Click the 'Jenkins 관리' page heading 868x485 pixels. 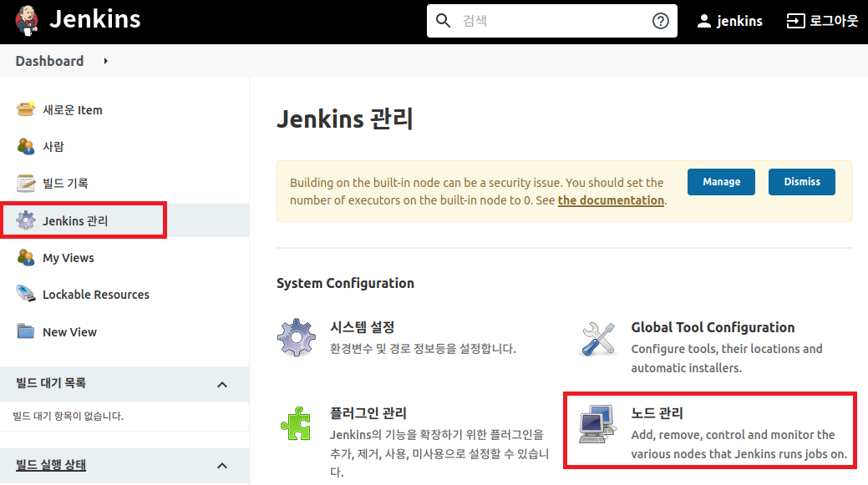tap(345, 119)
